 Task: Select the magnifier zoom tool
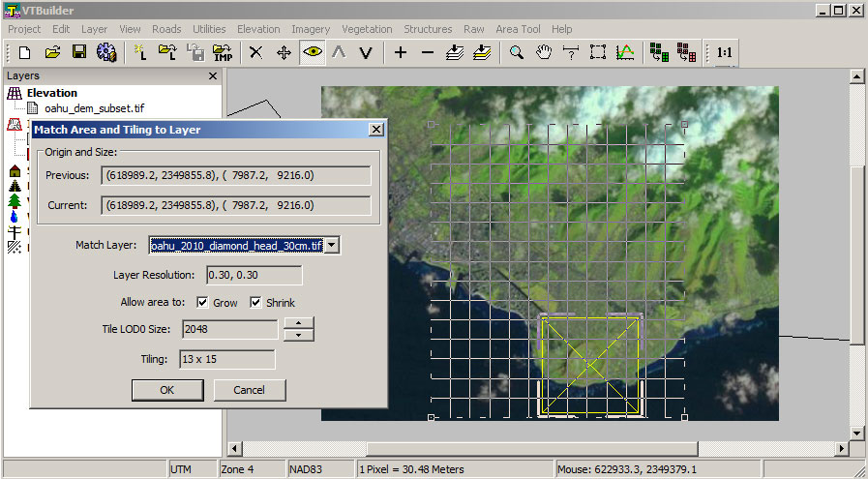click(517, 52)
